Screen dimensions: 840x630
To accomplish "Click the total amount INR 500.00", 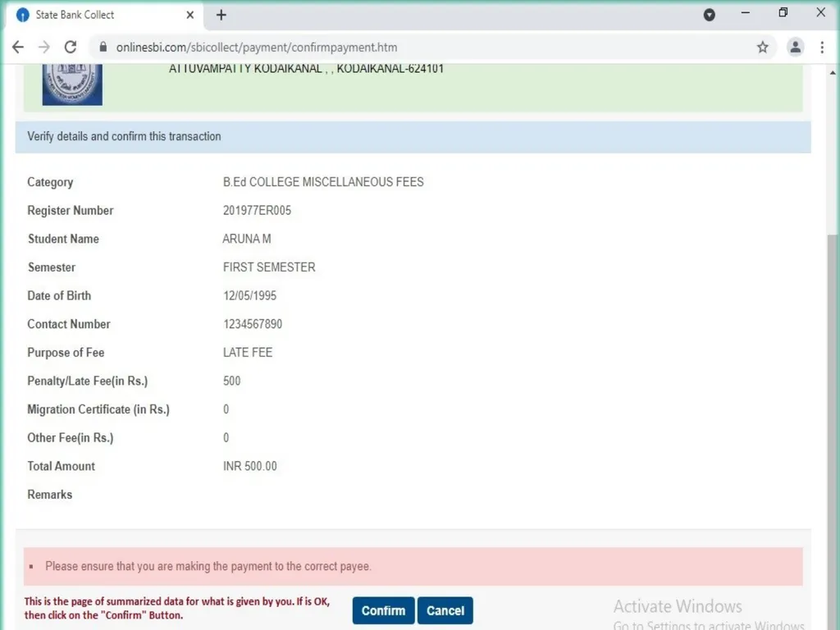I will pyautogui.click(x=249, y=466).
